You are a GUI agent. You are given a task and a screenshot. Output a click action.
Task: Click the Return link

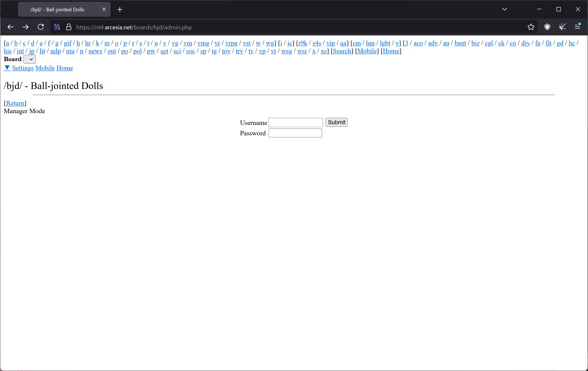pyautogui.click(x=15, y=103)
